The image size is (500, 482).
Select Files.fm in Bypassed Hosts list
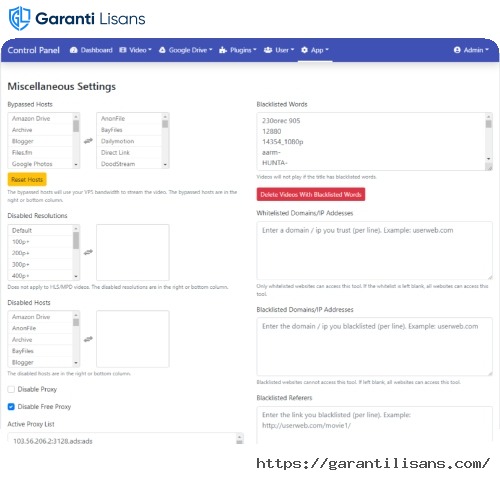(x=40, y=152)
